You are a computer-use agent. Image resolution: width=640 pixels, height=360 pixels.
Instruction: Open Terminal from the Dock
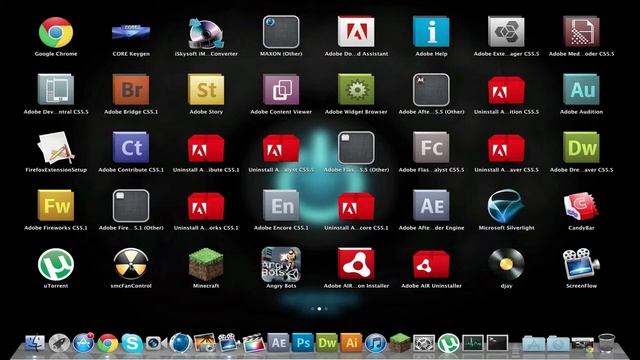tap(497, 343)
